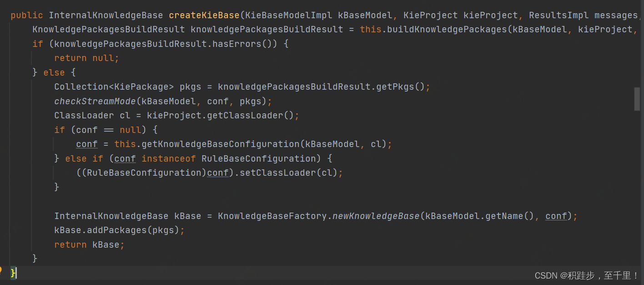Image resolution: width=644 pixels, height=285 pixels.
Task: Click the KieProject parameter type in the signature
Action: 431,15
